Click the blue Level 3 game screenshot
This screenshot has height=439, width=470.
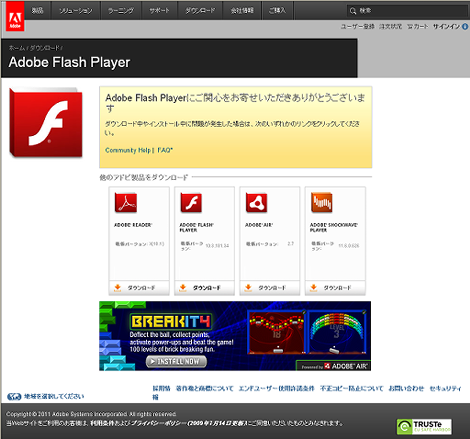click(337, 333)
